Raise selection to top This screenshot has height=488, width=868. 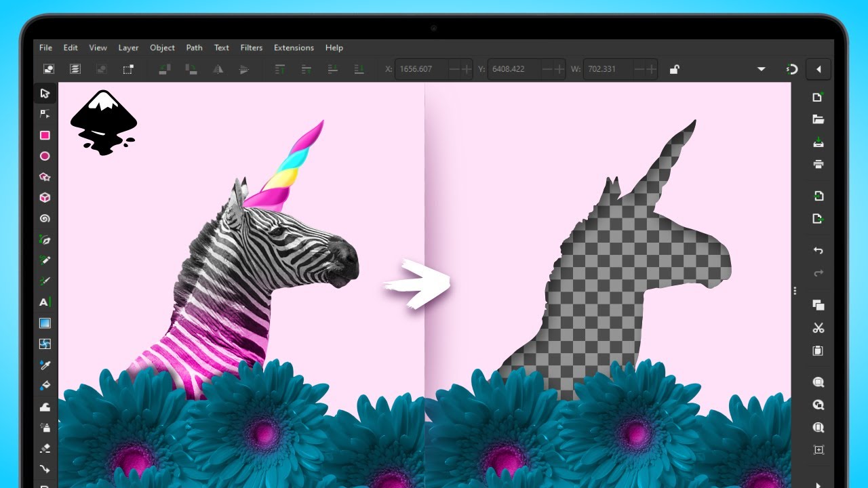(x=280, y=69)
